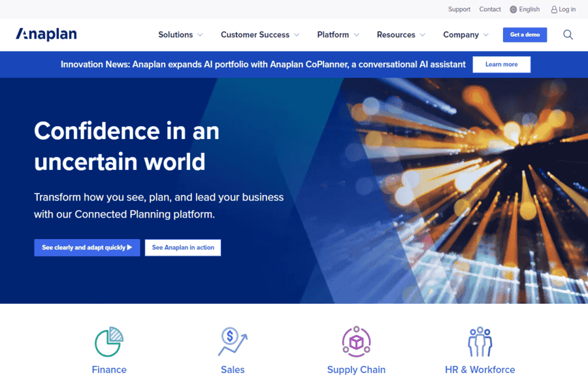Expand the Customer Success chevron
The width and height of the screenshot is (588, 392).
(x=297, y=35)
